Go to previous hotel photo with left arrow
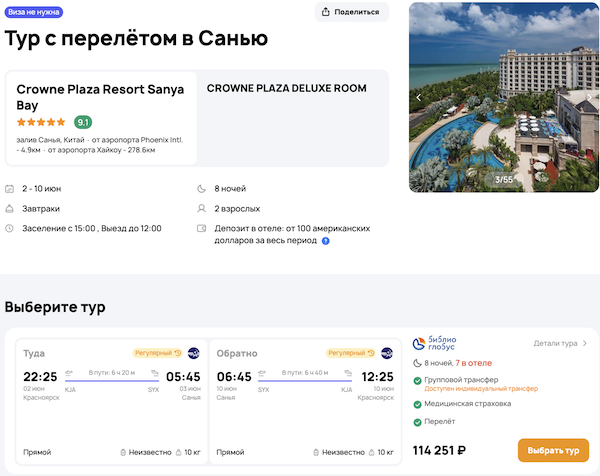 [x=419, y=97]
